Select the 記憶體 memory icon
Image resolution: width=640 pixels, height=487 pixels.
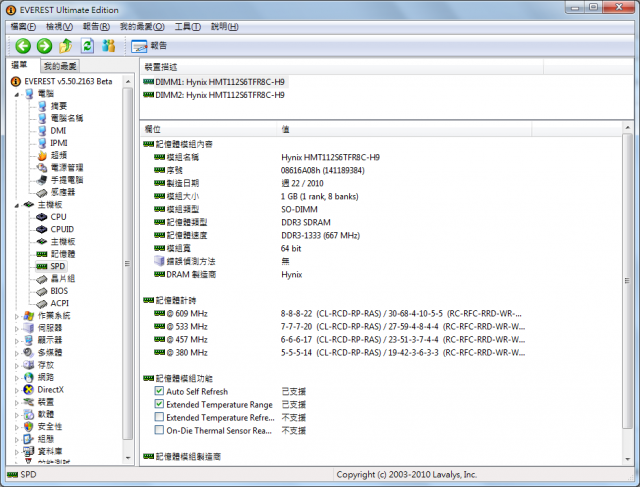click(42, 254)
